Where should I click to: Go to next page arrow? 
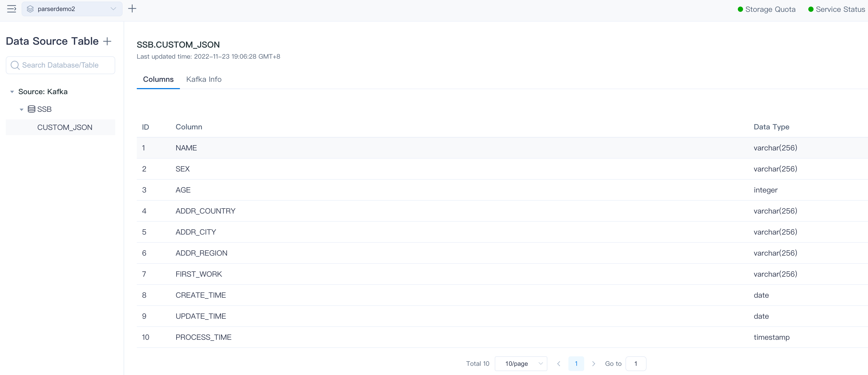coord(594,363)
